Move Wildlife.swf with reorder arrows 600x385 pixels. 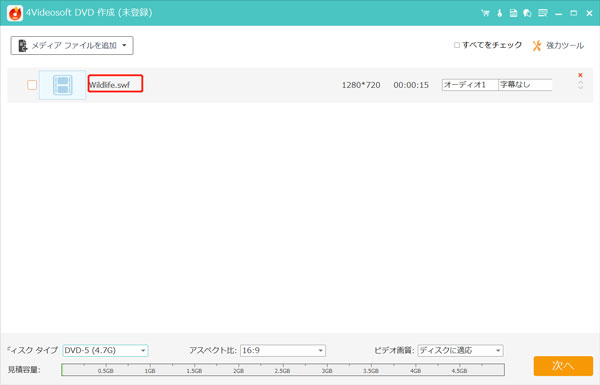580,85
